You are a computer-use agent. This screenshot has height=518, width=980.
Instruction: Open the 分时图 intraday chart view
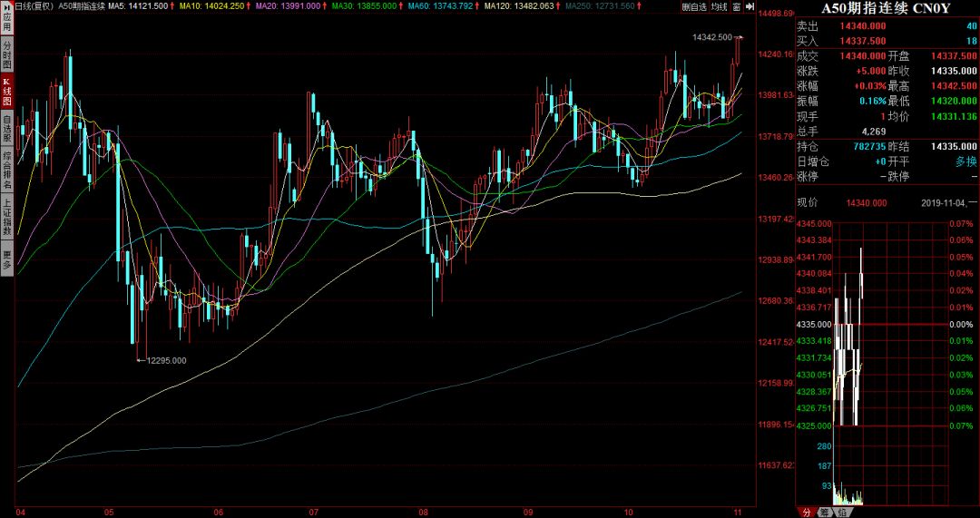pyautogui.click(x=6, y=54)
